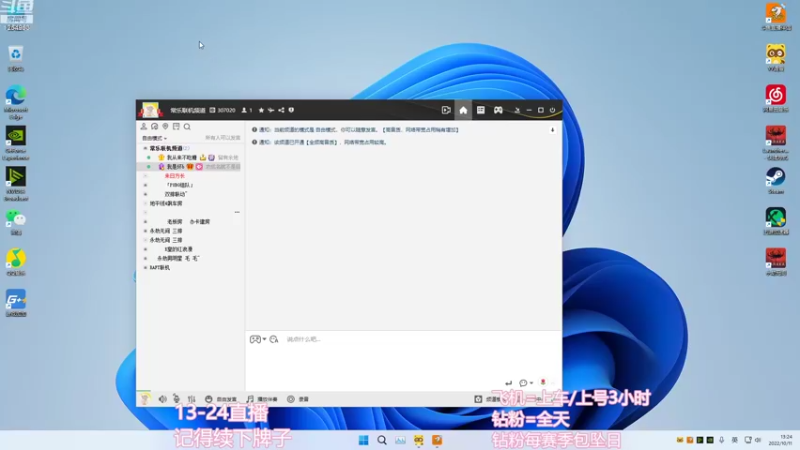Click the send enter arrow icon

click(x=508, y=383)
